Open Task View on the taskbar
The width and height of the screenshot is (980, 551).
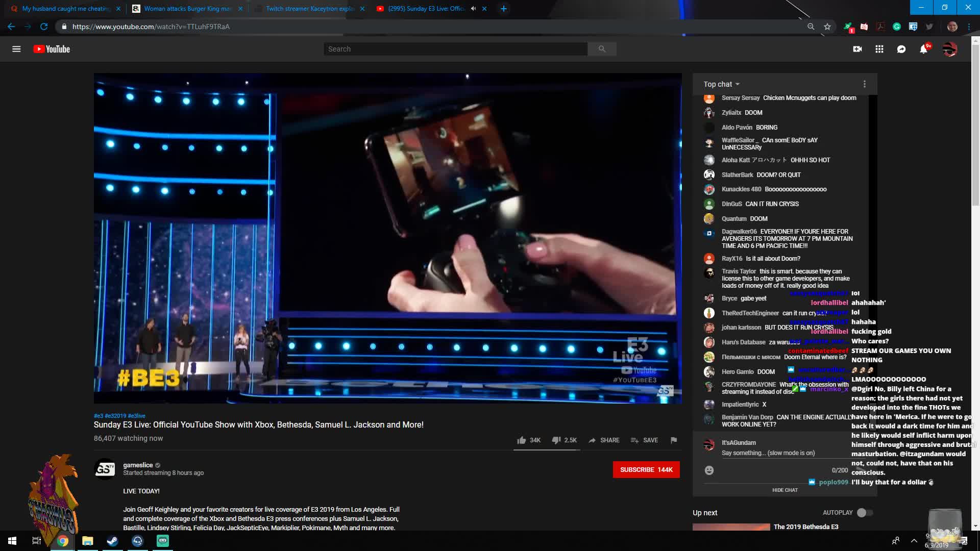tap(37, 541)
